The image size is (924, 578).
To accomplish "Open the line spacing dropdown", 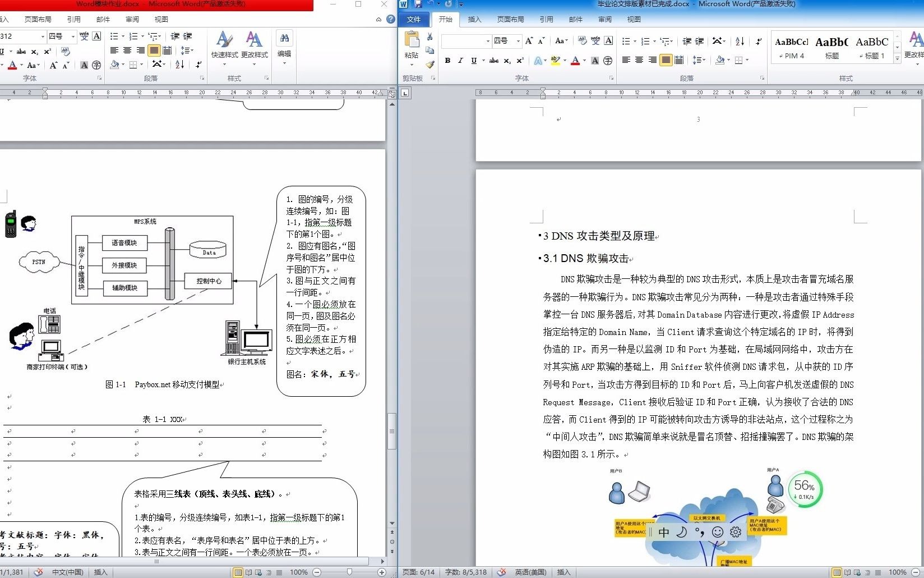I will pyautogui.click(x=700, y=60).
